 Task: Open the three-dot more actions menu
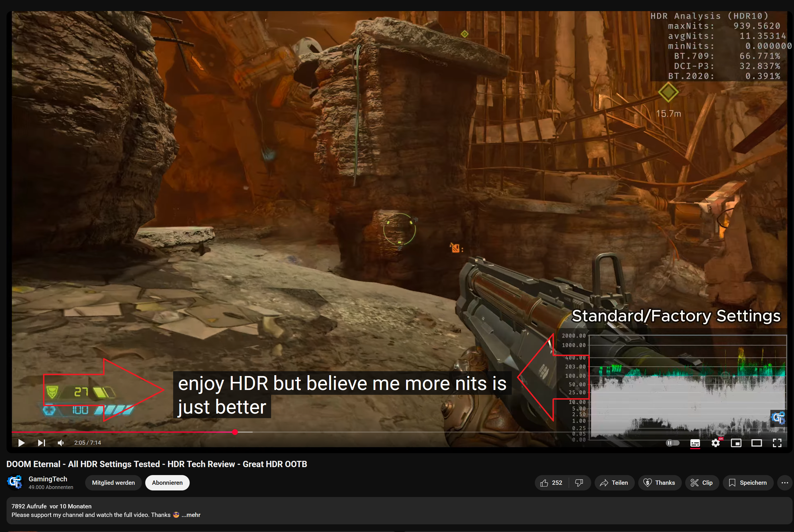tap(785, 482)
